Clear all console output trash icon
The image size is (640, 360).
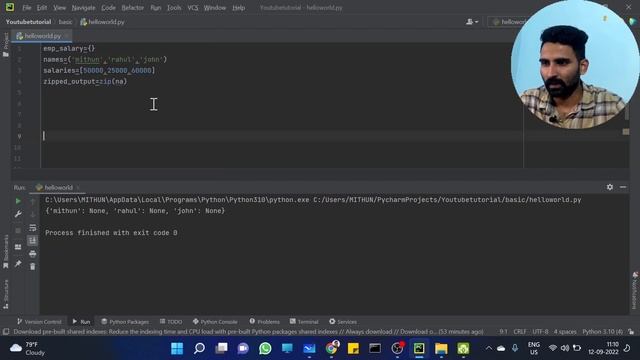[x=33, y=267]
